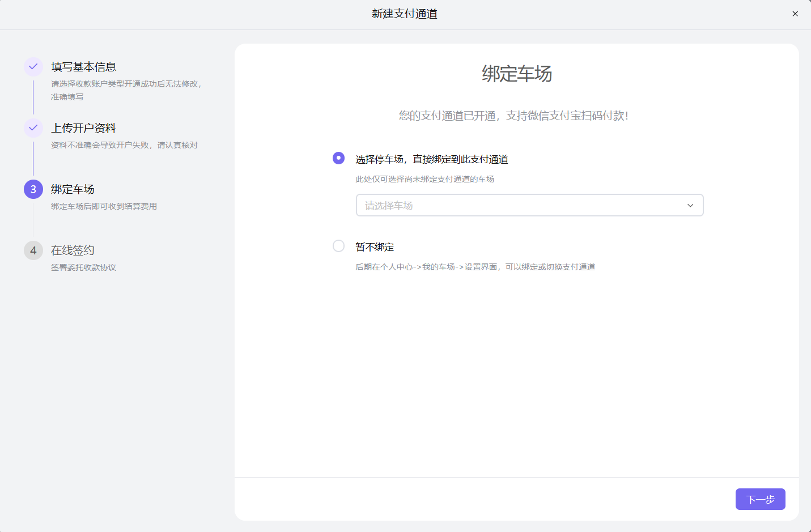Click the close X of 新建支付通道 dialog
Viewport: 811px width, 532px height.
pyautogui.click(x=795, y=13)
